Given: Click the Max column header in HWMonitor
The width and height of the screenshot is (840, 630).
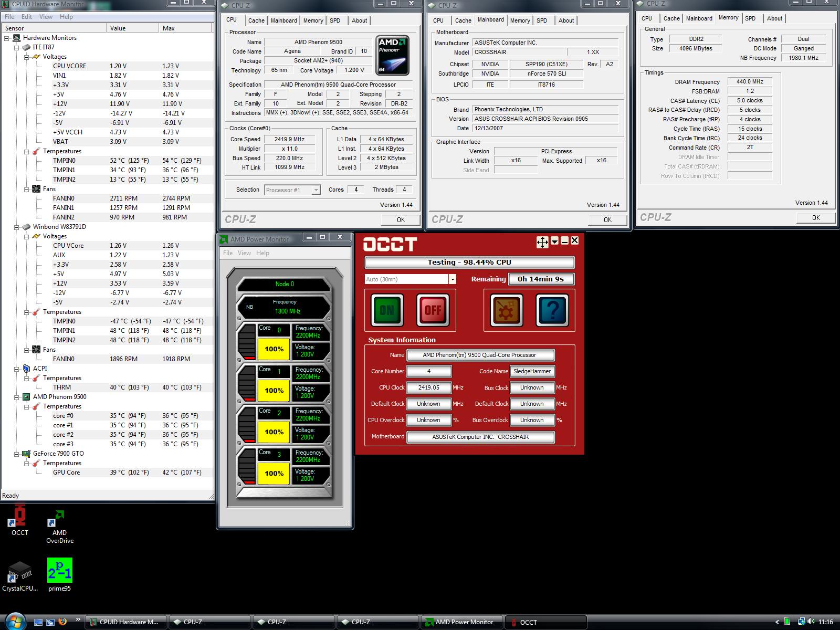Looking at the screenshot, I should click(186, 28).
